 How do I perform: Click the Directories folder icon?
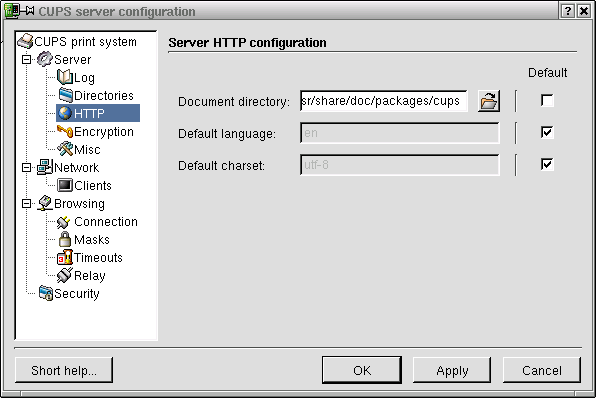click(65, 95)
